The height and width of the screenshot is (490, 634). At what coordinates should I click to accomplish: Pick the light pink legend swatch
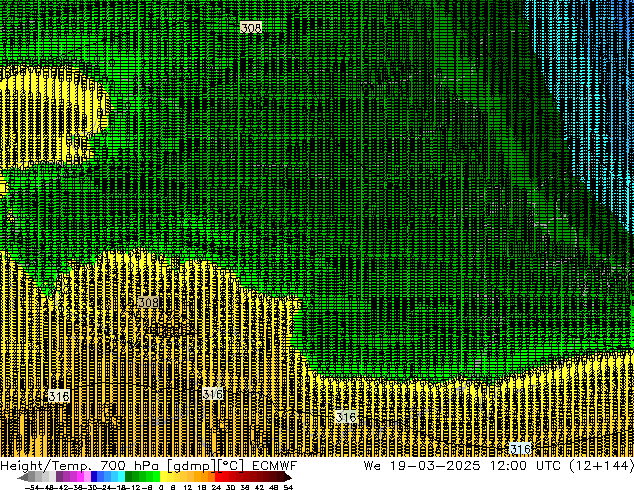click(x=87, y=478)
